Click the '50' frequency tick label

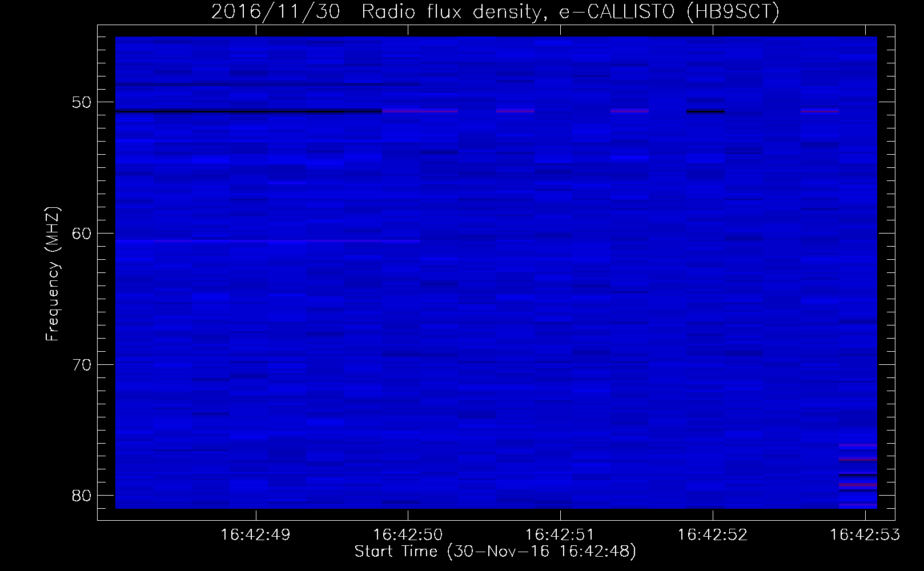click(x=82, y=103)
